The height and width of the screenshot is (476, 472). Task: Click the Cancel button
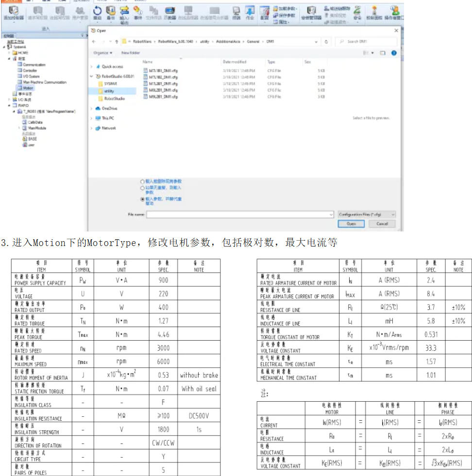click(382, 224)
